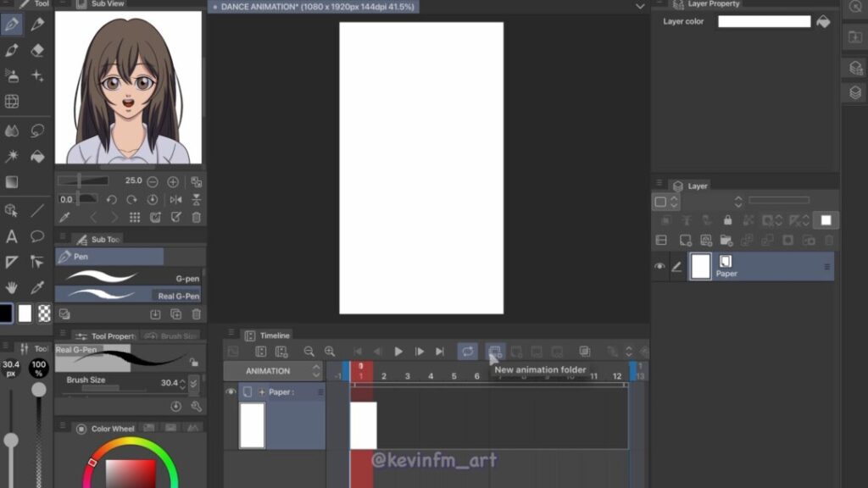Select the Paper track label in Timeline
Image resolution: width=868 pixels, height=488 pixels.
(x=281, y=391)
